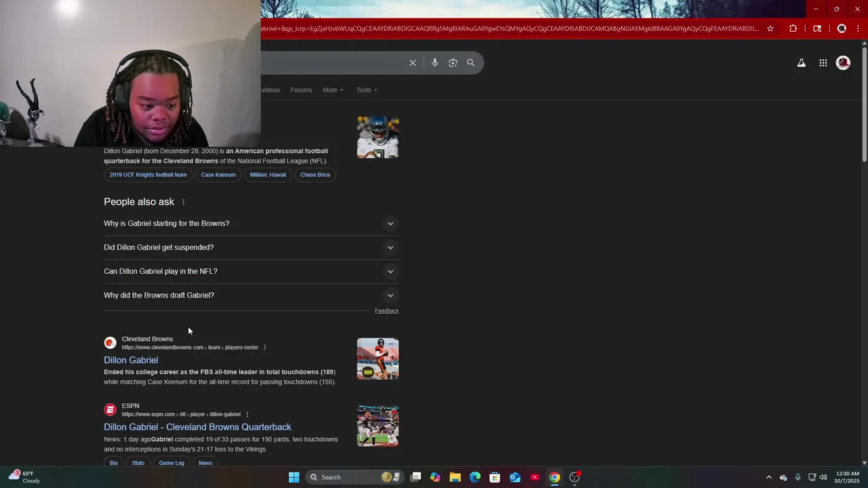Open Windows Start menu
Image resolution: width=868 pixels, height=488 pixels.
(x=294, y=477)
